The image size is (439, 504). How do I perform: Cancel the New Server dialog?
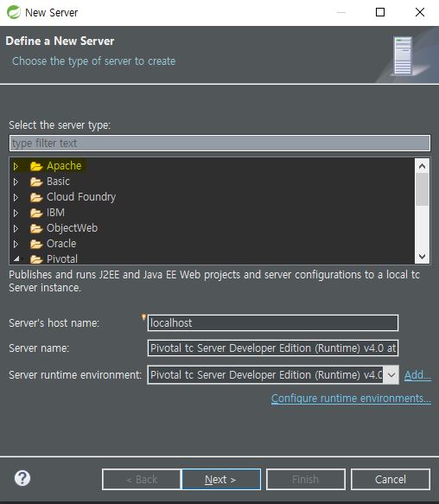[391, 479]
